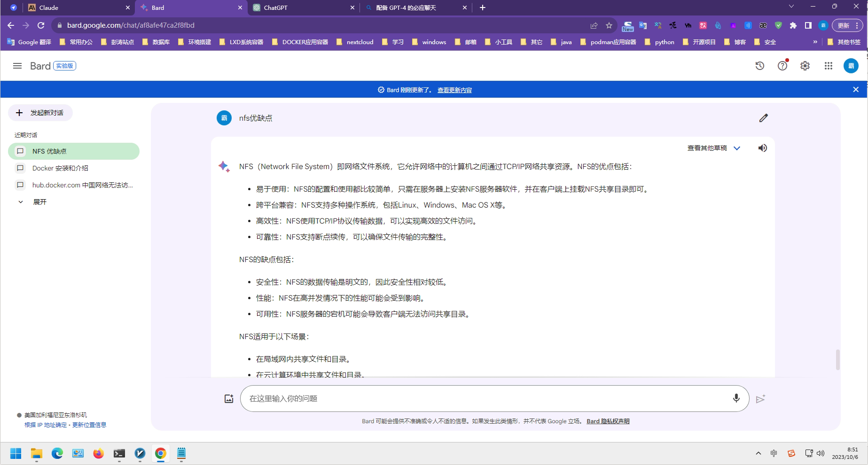Click user prompt text nfs优缺点
The width and height of the screenshot is (868, 465).
(x=256, y=118)
